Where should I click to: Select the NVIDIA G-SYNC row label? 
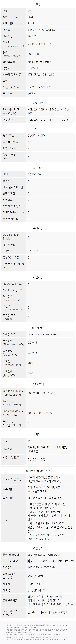click(13, 284)
